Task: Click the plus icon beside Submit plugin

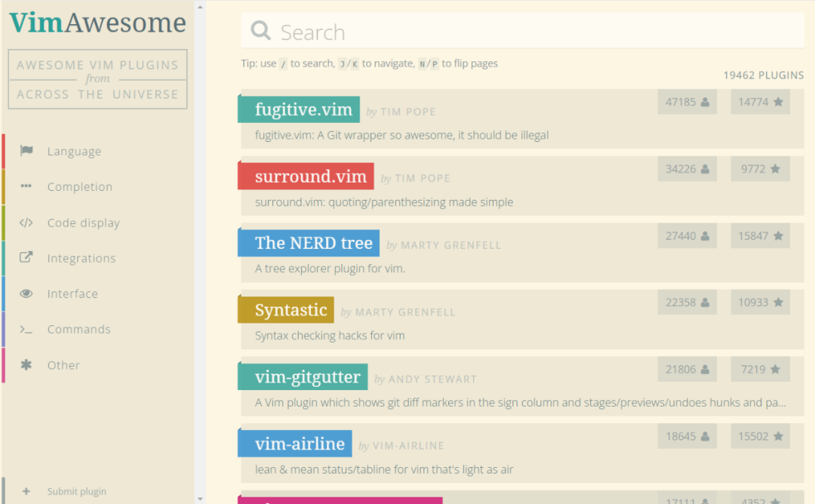Action: point(26,491)
